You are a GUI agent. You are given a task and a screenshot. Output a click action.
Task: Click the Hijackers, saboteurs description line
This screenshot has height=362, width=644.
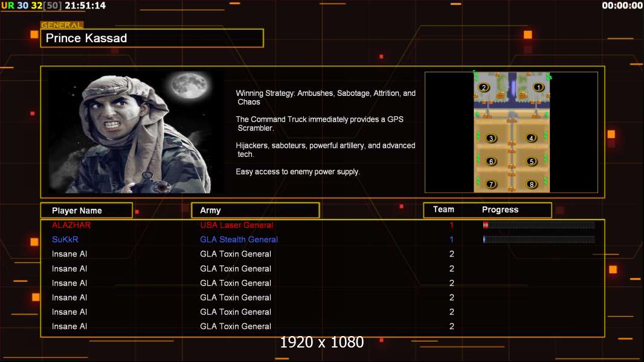pyautogui.click(x=325, y=150)
